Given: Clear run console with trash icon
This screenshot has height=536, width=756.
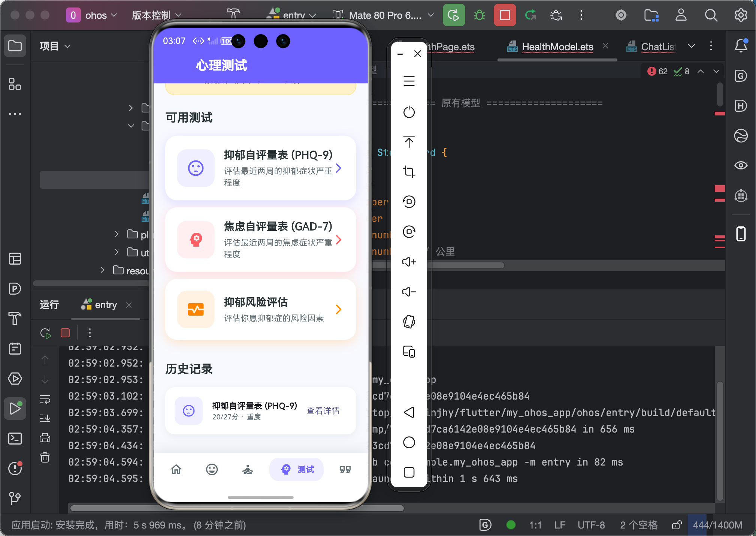Looking at the screenshot, I should (x=45, y=457).
